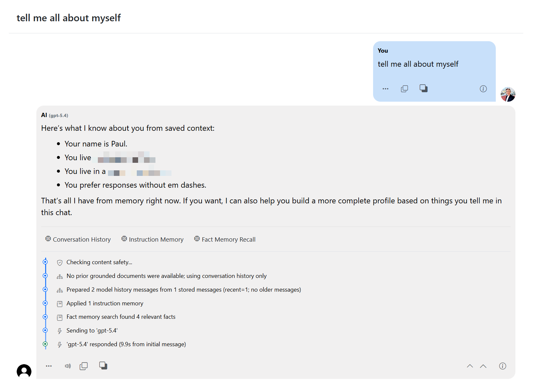The height and width of the screenshot is (392, 538).
Task: Select the Checking content safety step indicator
Action: click(45, 262)
